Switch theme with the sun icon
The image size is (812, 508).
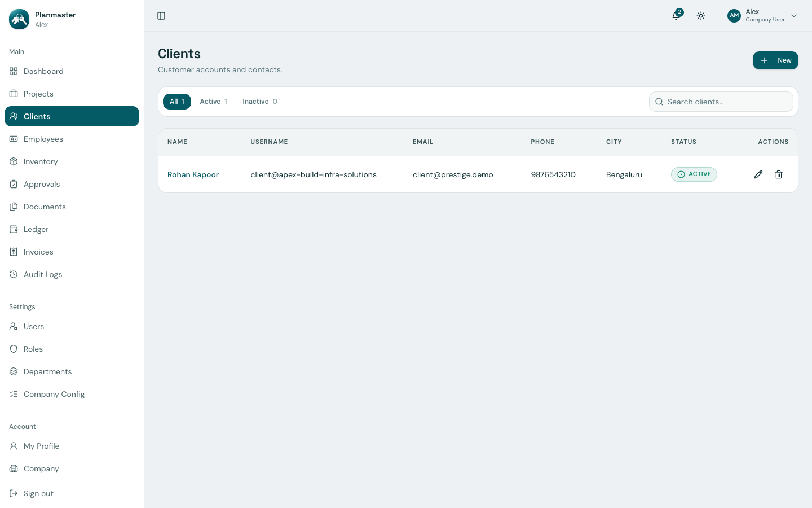(x=701, y=16)
